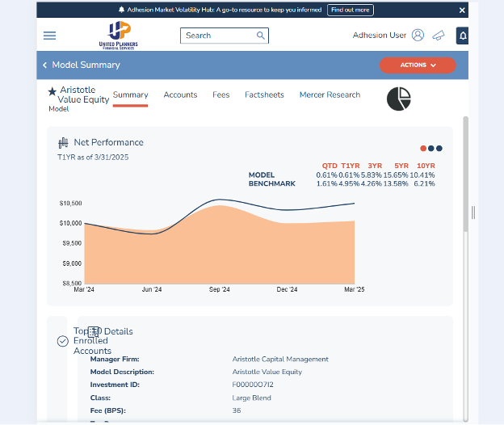Click the Details panel icon
Viewport: 504px width, 425px height.
[x=94, y=332]
